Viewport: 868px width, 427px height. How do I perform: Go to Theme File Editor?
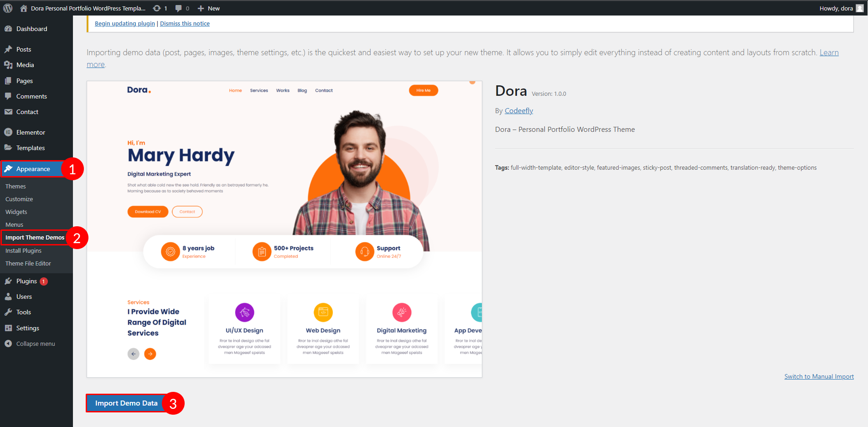(x=28, y=263)
